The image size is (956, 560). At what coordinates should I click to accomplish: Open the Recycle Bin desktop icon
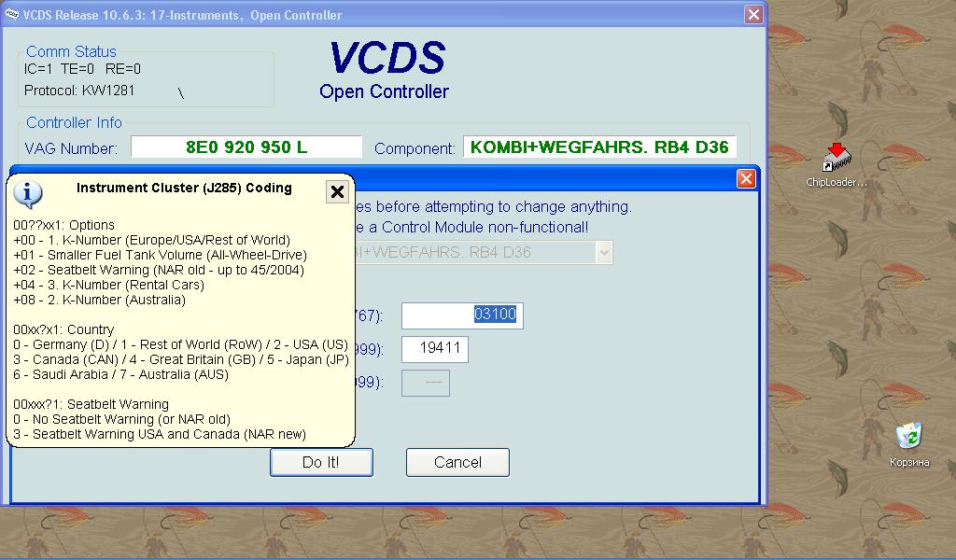[909, 445]
